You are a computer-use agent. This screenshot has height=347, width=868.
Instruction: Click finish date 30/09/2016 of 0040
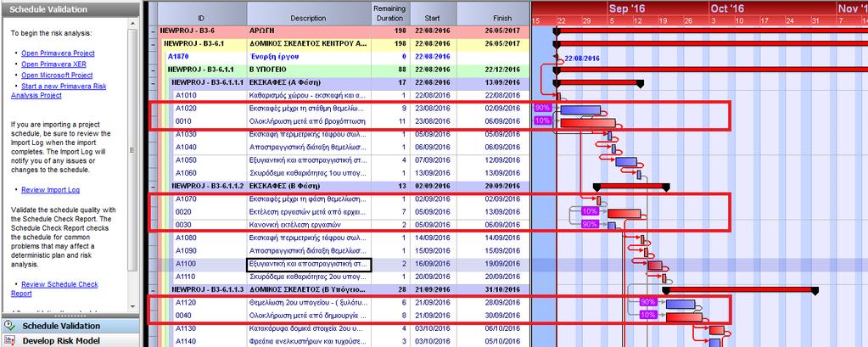pyautogui.click(x=502, y=316)
